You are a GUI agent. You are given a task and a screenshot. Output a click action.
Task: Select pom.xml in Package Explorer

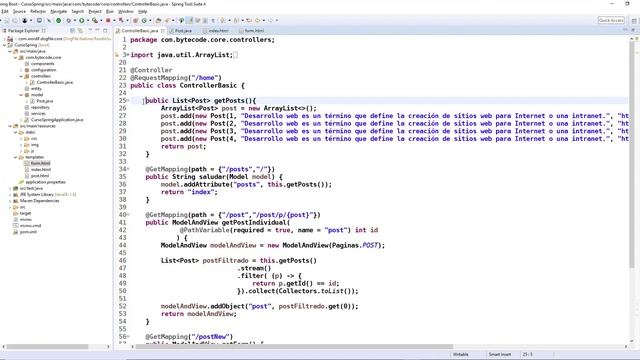point(28,232)
